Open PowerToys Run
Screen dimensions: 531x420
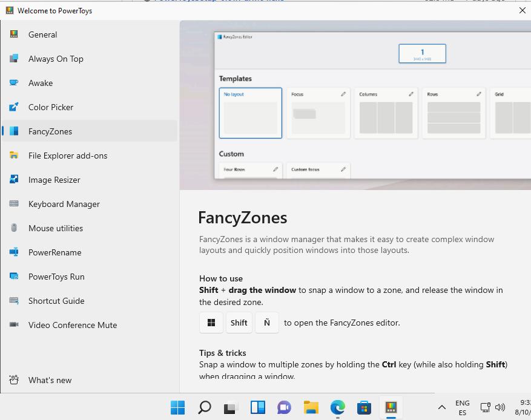click(56, 277)
